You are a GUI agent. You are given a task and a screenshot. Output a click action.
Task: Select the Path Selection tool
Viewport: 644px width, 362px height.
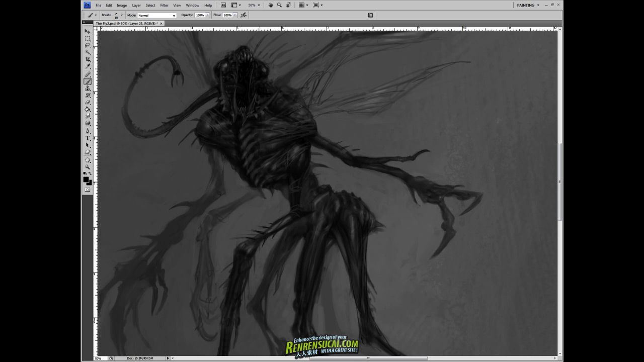(x=88, y=145)
